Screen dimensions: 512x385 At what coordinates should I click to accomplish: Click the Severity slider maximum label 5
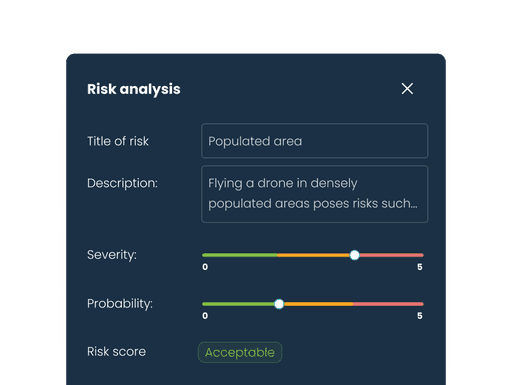click(420, 267)
